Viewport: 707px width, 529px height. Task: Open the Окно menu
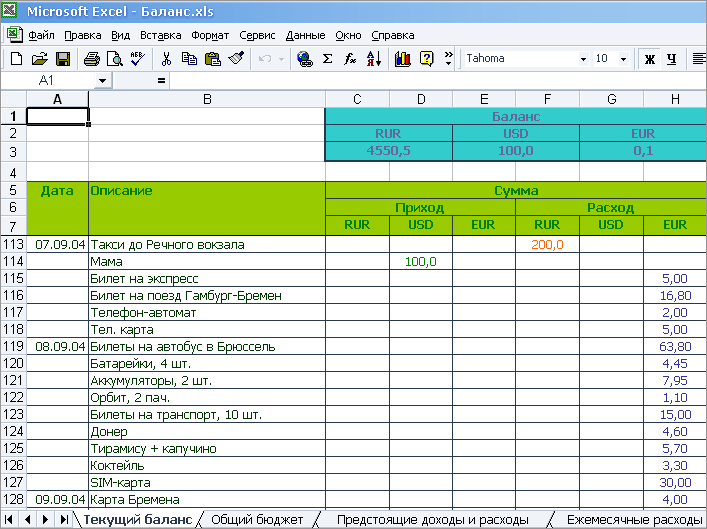348,35
